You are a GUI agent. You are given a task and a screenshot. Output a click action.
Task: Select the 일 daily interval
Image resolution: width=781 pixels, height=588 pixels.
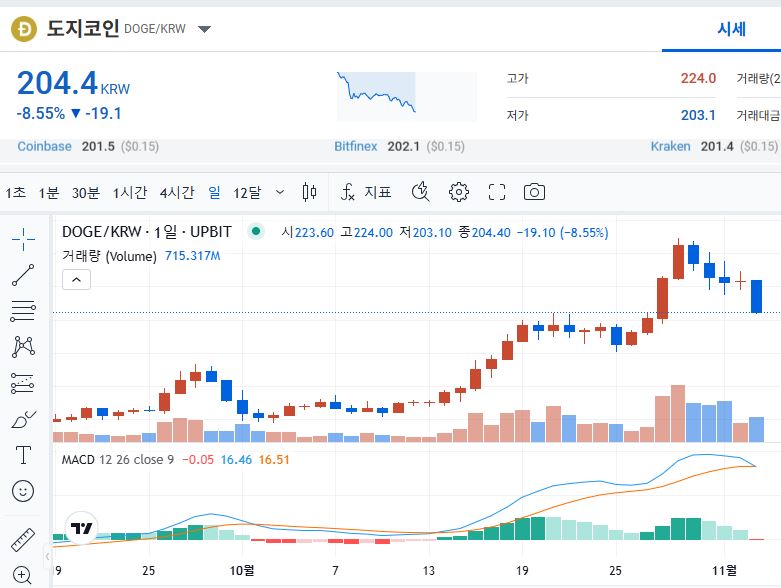[214, 192]
